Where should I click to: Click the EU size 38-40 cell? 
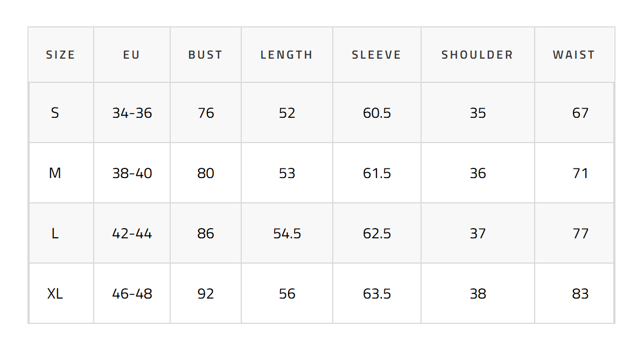[x=132, y=173]
